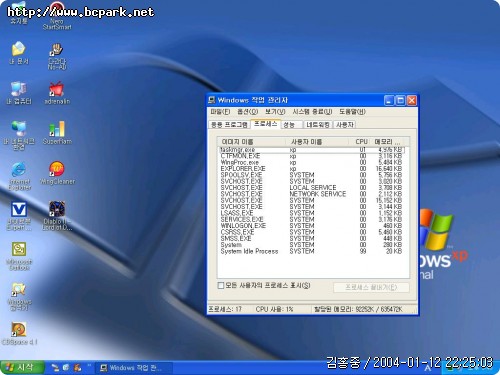Image resolution: width=500 pixels, height=375 pixels.
Task: Select the CDSpace 4.1 desktop shortcut
Action: (x=19, y=333)
